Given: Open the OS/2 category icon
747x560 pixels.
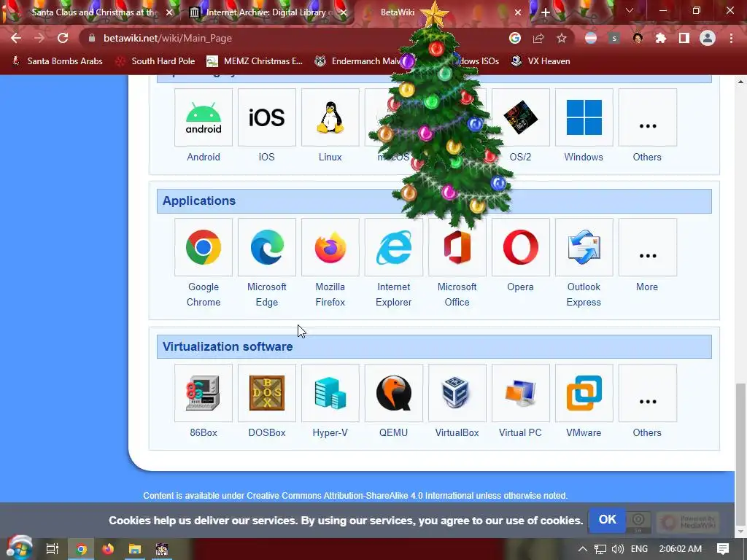Looking at the screenshot, I should [520, 117].
